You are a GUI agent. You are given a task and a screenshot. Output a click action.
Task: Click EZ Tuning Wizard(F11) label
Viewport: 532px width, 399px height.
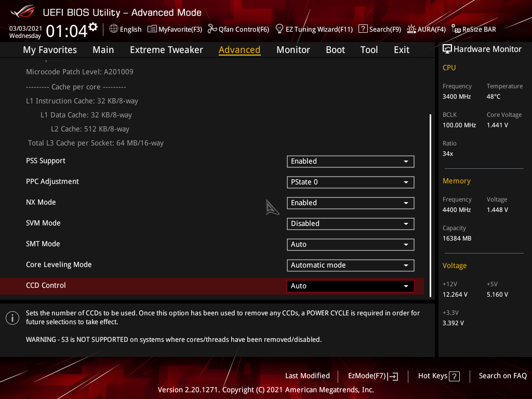[x=320, y=29]
